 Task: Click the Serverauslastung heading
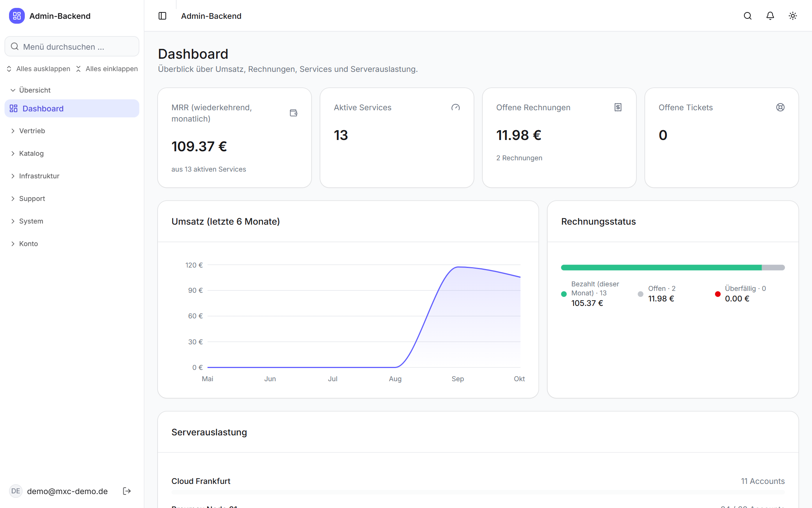209,432
